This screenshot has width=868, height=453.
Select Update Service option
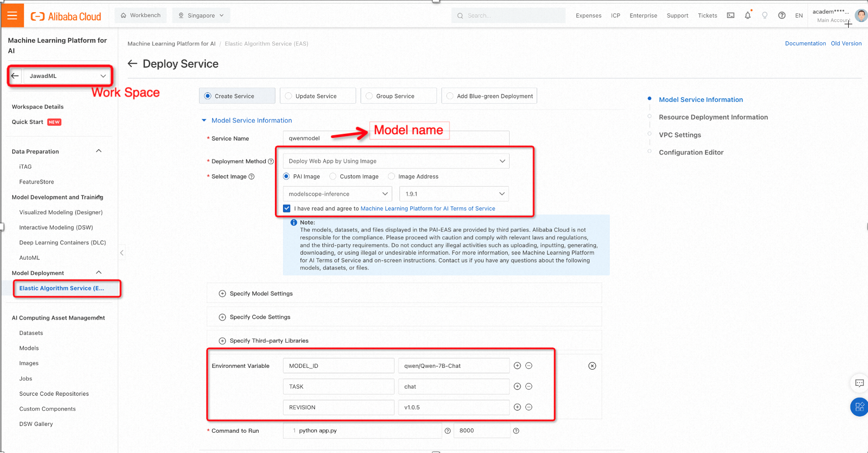[318, 96]
